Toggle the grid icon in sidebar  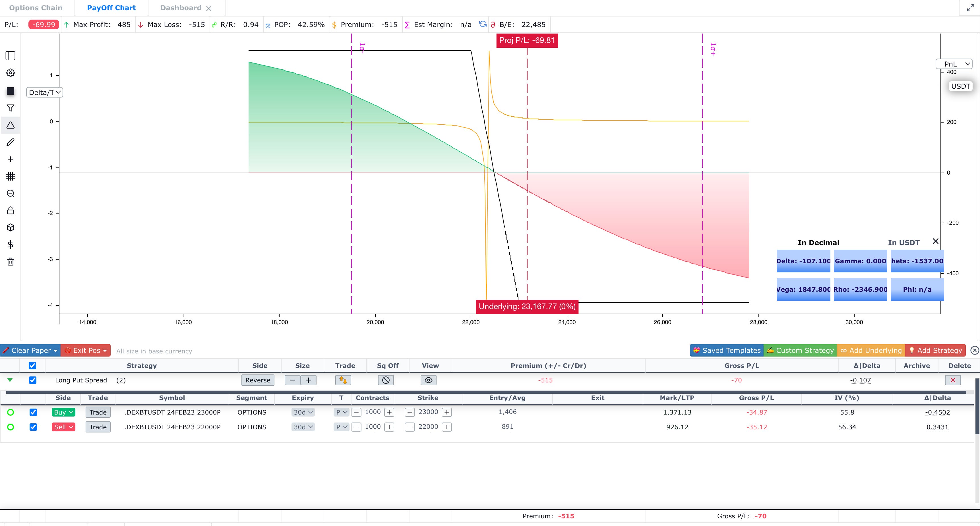pyautogui.click(x=10, y=176)
